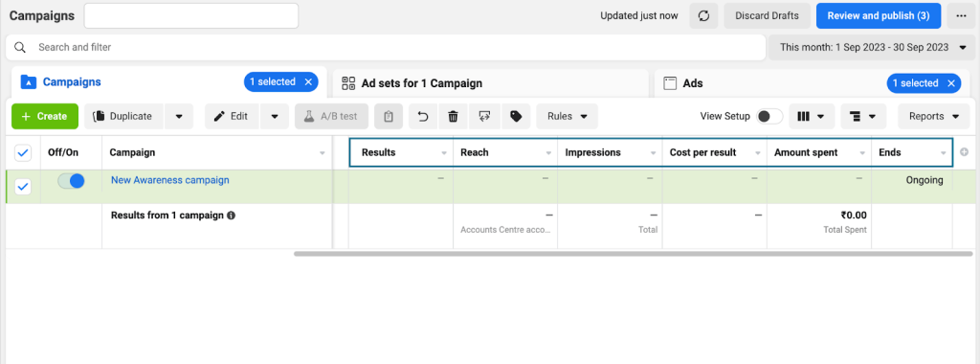Toggle select-all checkbox in header
The height and width of the screenshot is (364, 980).
[x=23, y=152]
